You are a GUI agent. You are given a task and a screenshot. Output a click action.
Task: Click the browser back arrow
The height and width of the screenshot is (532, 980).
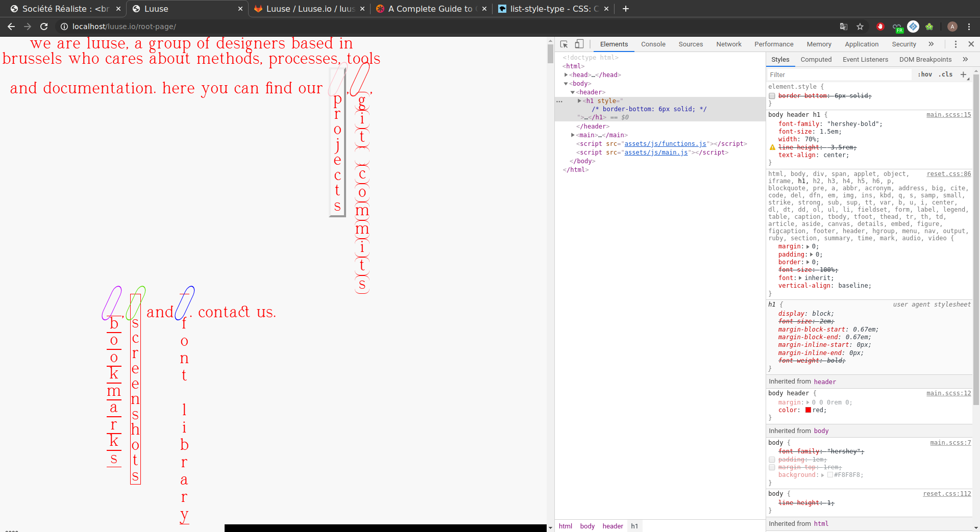pyautogui.click(x=11, y=27)
